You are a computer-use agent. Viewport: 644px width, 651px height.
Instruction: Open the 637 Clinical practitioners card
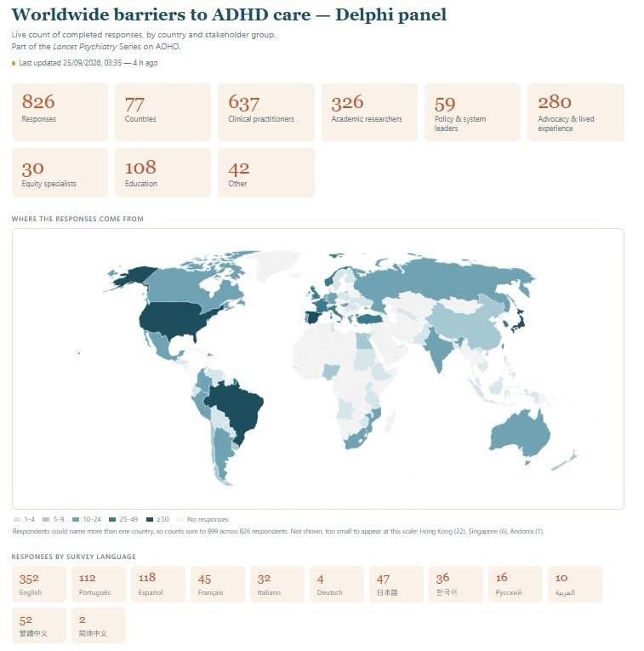click(x=266, y=112)
